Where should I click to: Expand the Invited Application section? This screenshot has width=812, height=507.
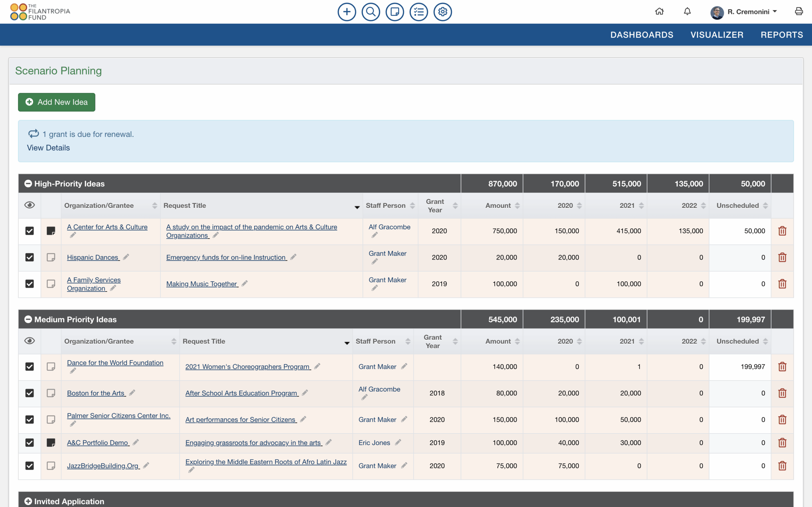click(x=28, y=501)
